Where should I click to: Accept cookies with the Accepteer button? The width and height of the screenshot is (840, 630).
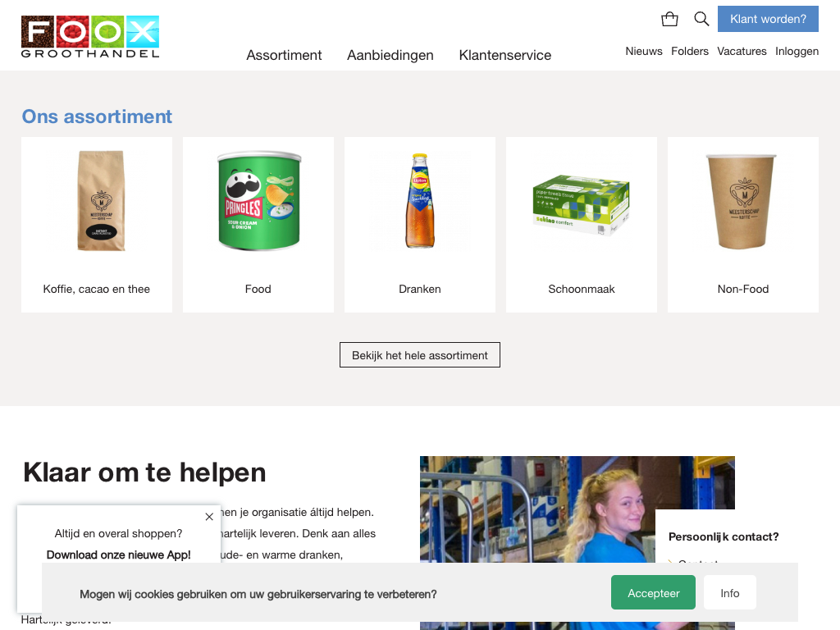tap(653, 592)
